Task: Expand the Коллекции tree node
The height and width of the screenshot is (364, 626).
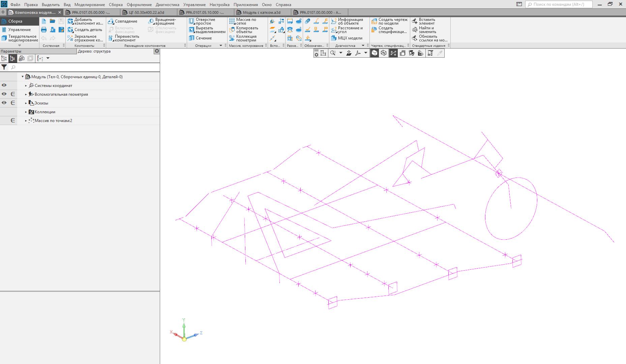Action: pyautogui.click(x=26, y=112)
